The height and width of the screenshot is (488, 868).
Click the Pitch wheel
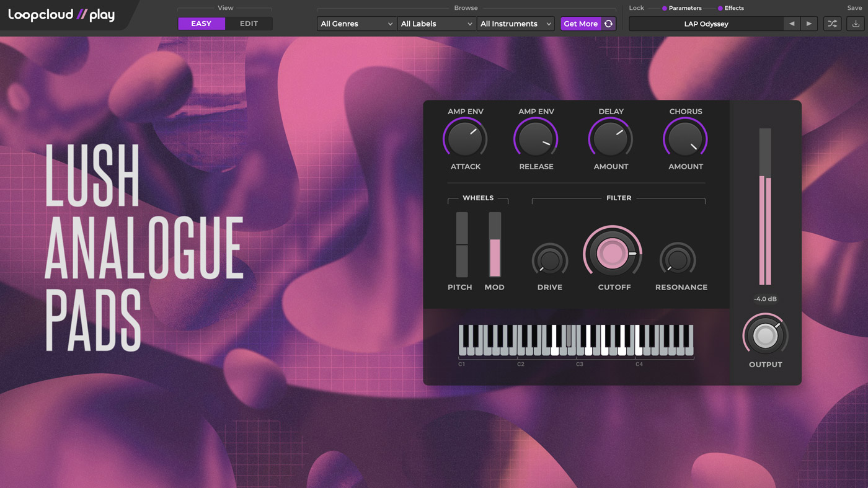[x=462, y=244]
